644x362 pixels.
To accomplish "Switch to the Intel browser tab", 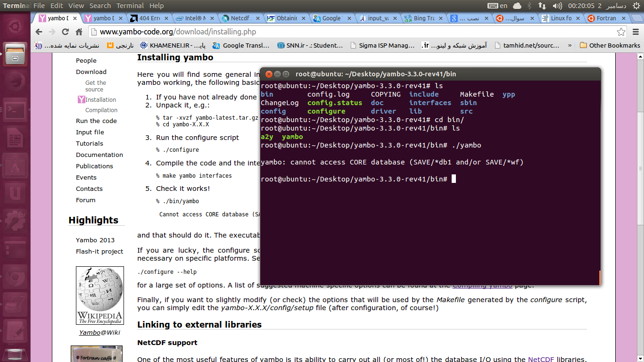I will coord(194,18).
